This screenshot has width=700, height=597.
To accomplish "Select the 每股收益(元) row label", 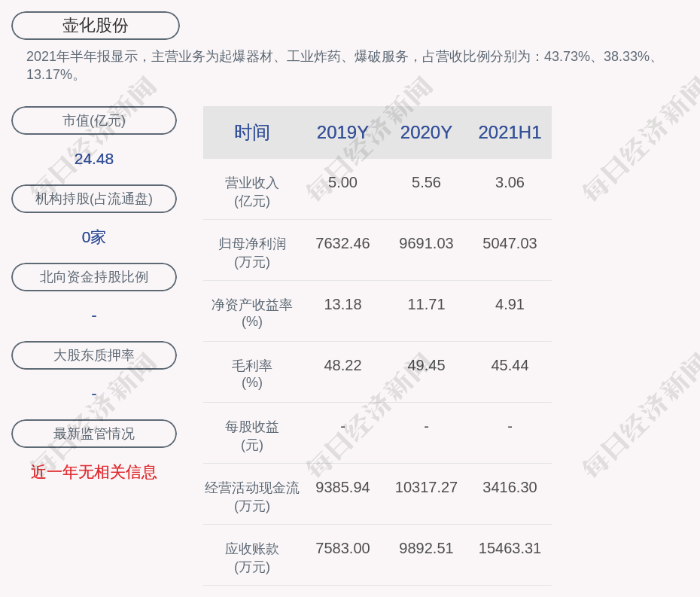I will tap(252, 436).
